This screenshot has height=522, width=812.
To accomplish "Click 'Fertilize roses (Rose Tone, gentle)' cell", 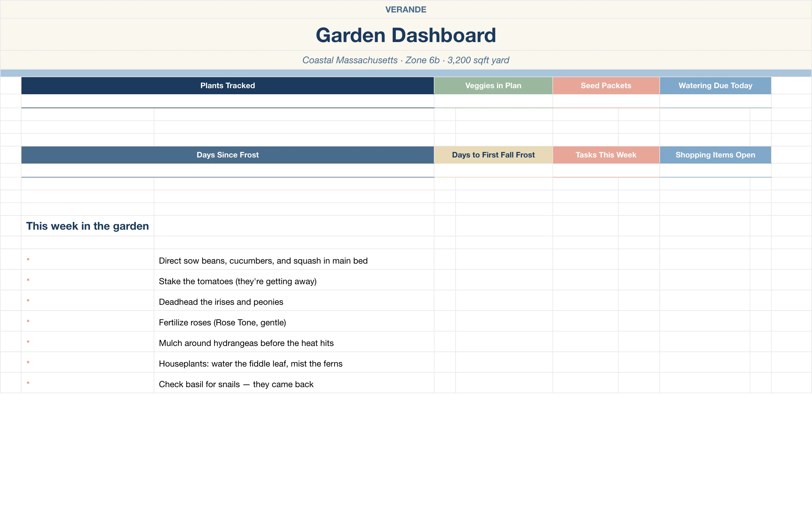I will pyautogui.click(x=294, y=321).
